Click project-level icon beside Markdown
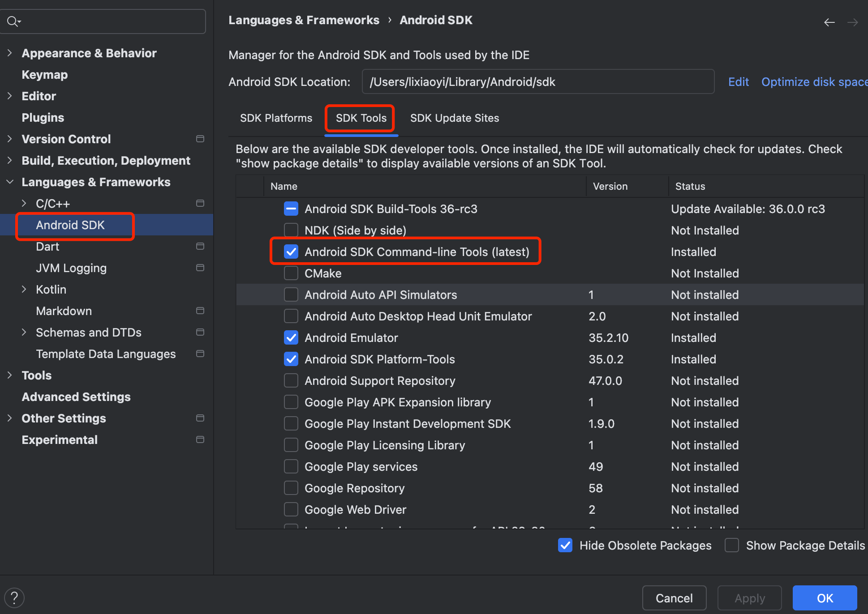Image resolution: width=868 pixels, height=614 pixels. (x=200, y=311)
